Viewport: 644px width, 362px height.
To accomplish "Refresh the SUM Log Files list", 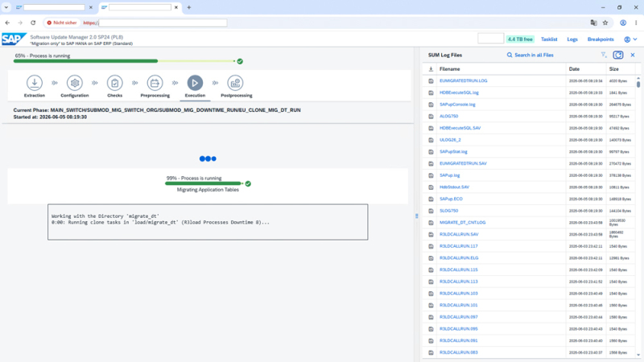I will (x=618, y=55).
